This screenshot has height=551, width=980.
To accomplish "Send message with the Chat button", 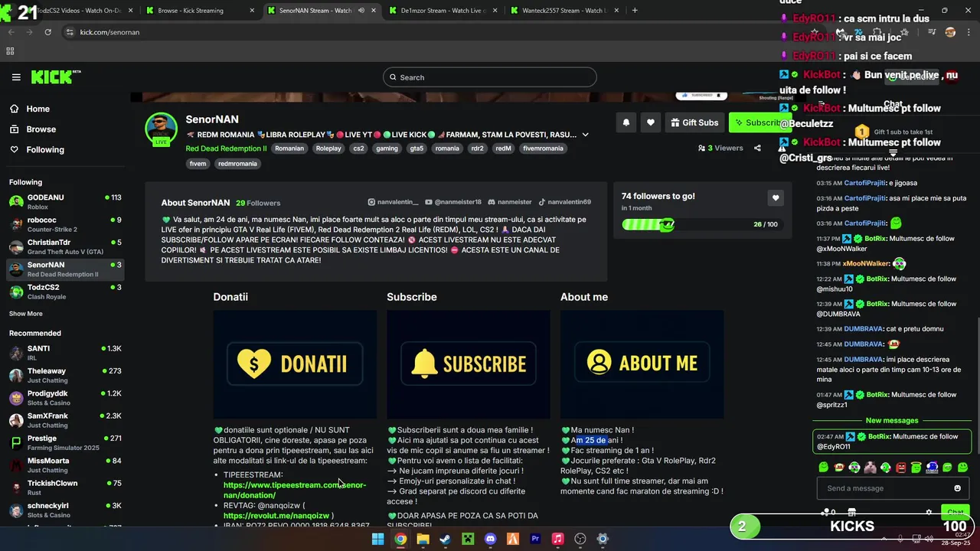I will 955,512.
